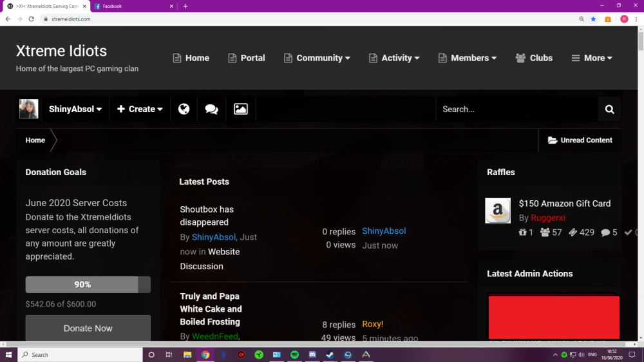644x362 pixels.
Task: Expand the Community navigation menu
Action: (317, 58)
